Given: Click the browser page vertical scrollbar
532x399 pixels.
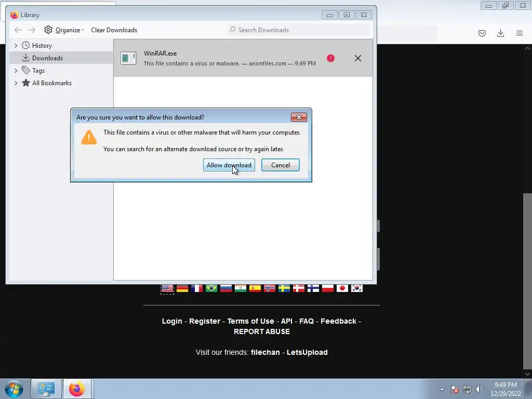Looking at the screenshot, I should (527, 282).
